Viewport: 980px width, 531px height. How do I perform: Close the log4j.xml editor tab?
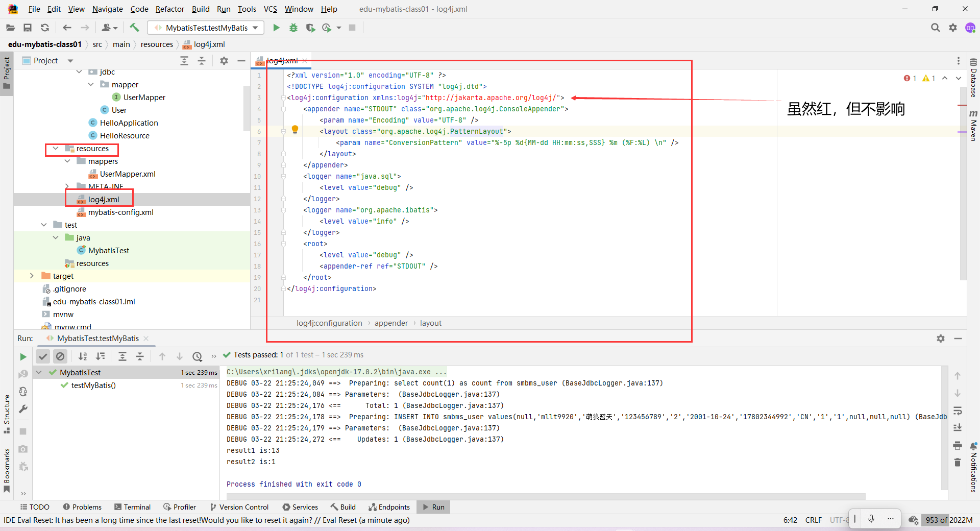(305, 61)
